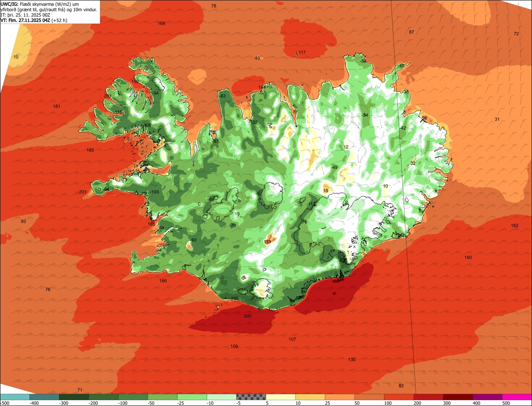Click the legend swatch between 400 and 500
532x406 pixels.
click(x=487, y=396)
